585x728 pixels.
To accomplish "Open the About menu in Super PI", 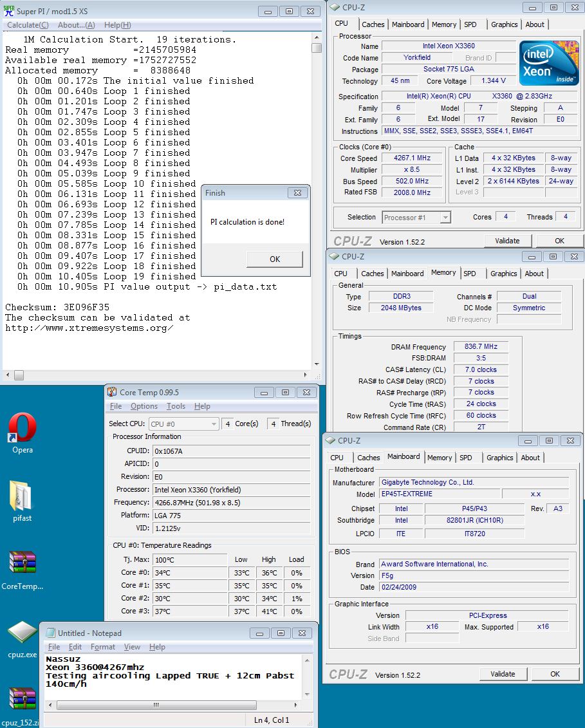I will (x=76, y=25).
